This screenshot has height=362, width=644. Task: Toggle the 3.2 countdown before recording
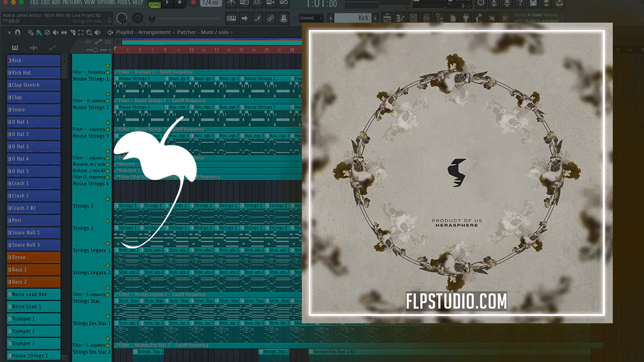click(x=257, y=4)
